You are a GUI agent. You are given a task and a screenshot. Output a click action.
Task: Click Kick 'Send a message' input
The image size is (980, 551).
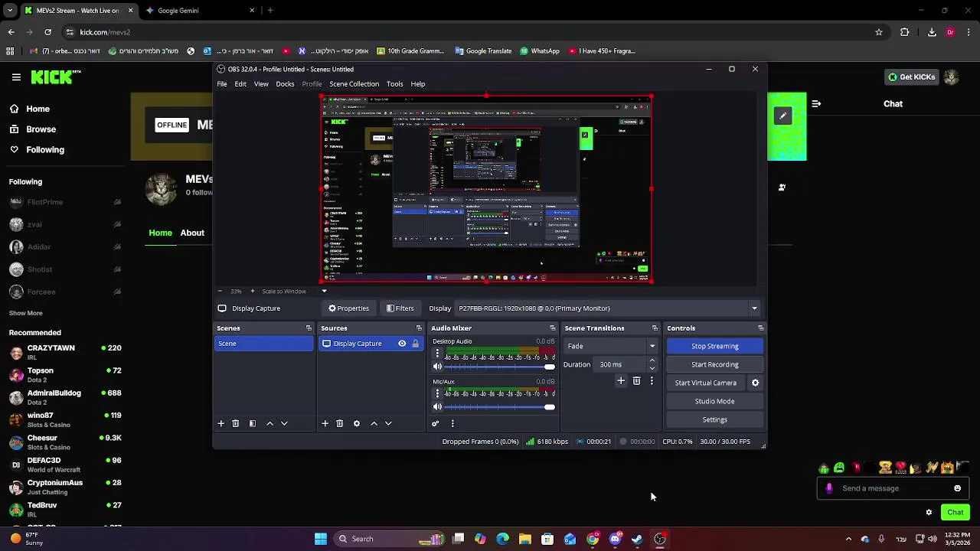893,488
